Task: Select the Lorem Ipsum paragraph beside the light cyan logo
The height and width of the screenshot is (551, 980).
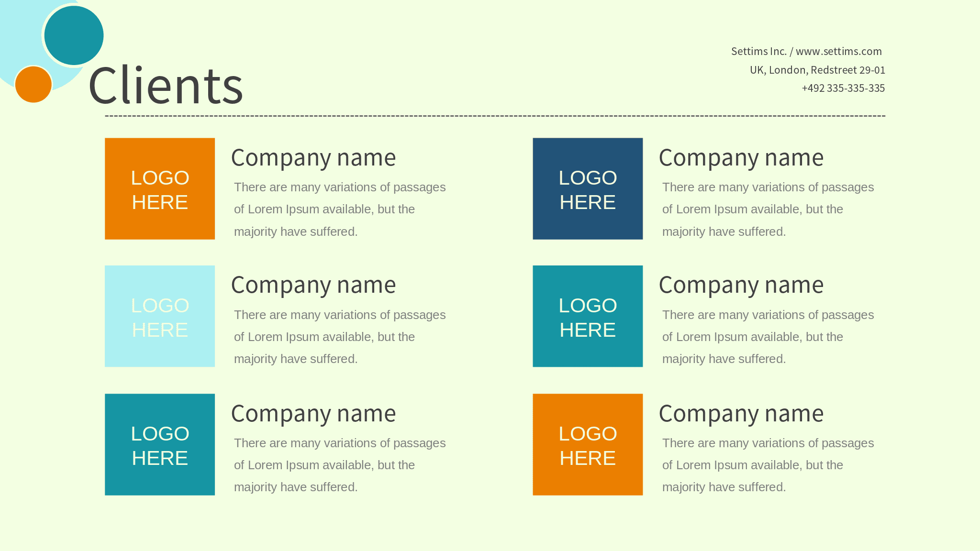Action: coord(340,337)
